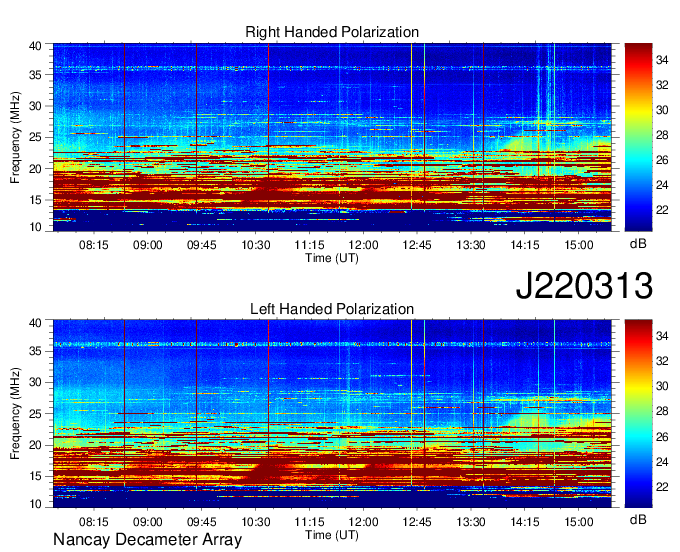The width and height of the screenshot is (680, 552).
Task: Click the "Nancay Decameter Array" caption
Action: pyautogui.click(x=147, y=539)
